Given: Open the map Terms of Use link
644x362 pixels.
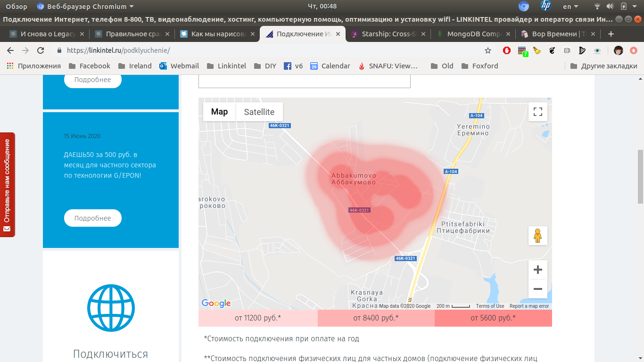Looking at the screenshot, I should pos(490,306).
